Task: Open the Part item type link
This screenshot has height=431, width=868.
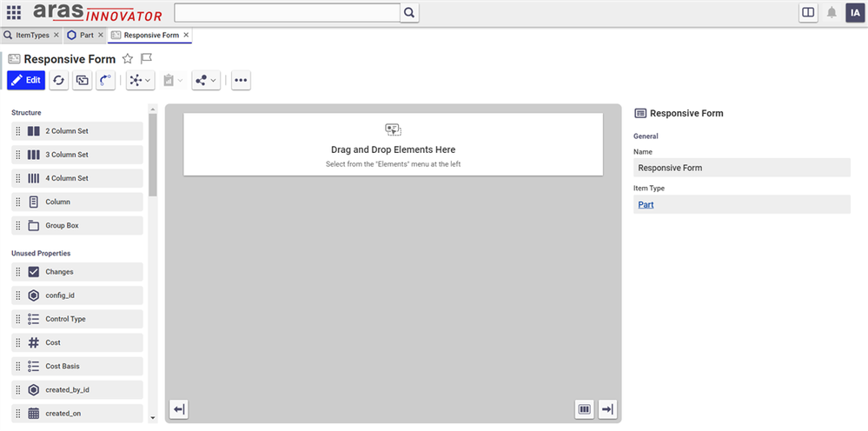Action: pos(646,205)
